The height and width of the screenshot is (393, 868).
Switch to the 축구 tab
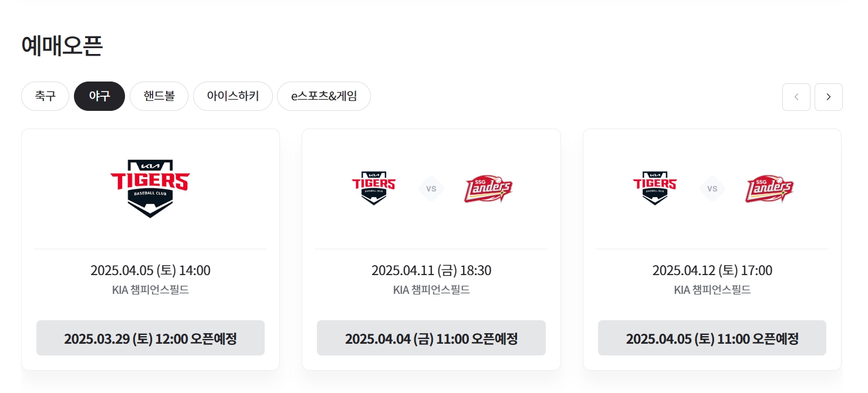click(x=45, y=96)
